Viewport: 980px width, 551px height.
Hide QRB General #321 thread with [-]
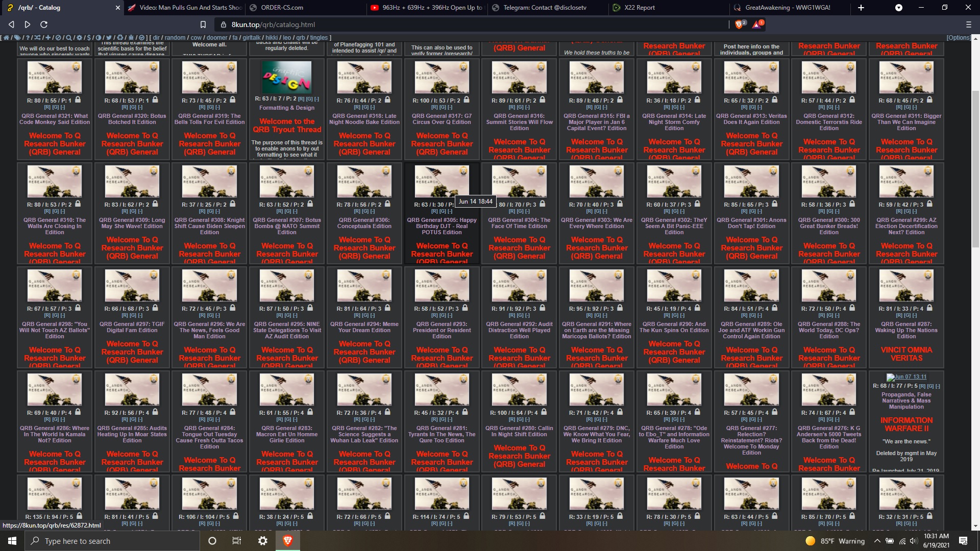click(x=63, y=107)
